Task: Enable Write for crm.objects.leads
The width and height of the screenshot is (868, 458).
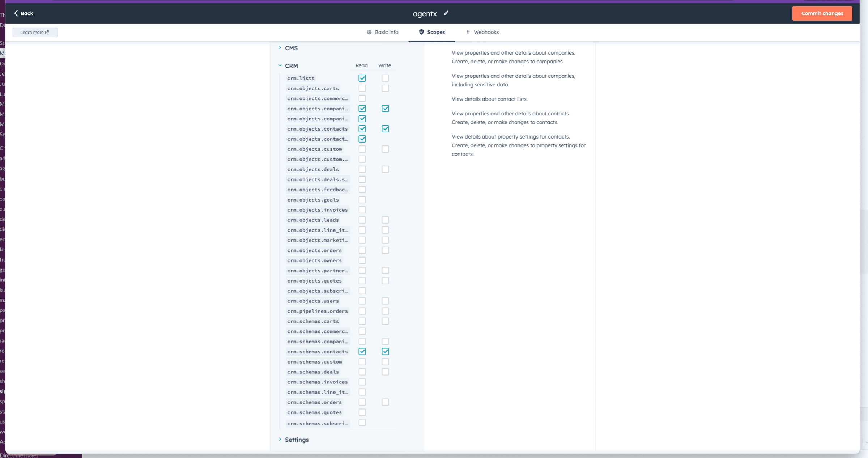Action: (385, 220)
